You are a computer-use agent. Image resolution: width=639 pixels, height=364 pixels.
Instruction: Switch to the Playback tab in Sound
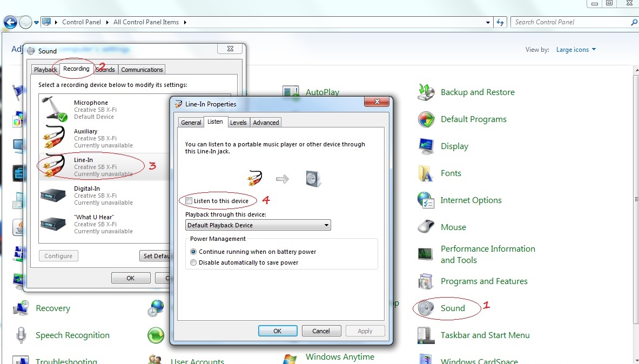pos(45,70)
